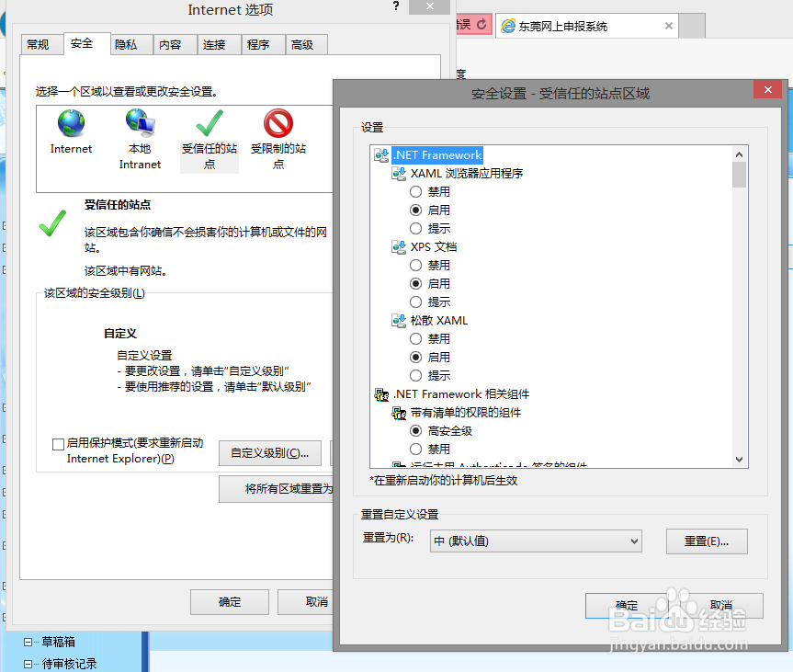Screen dimensions: 793x672
Task: Select the 本地 Intranet zone icon
Action: [140, 123]
